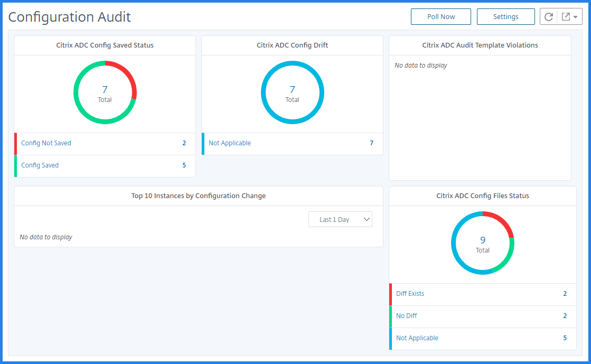Click the Config Saved count 5

[x=184, y=165]
